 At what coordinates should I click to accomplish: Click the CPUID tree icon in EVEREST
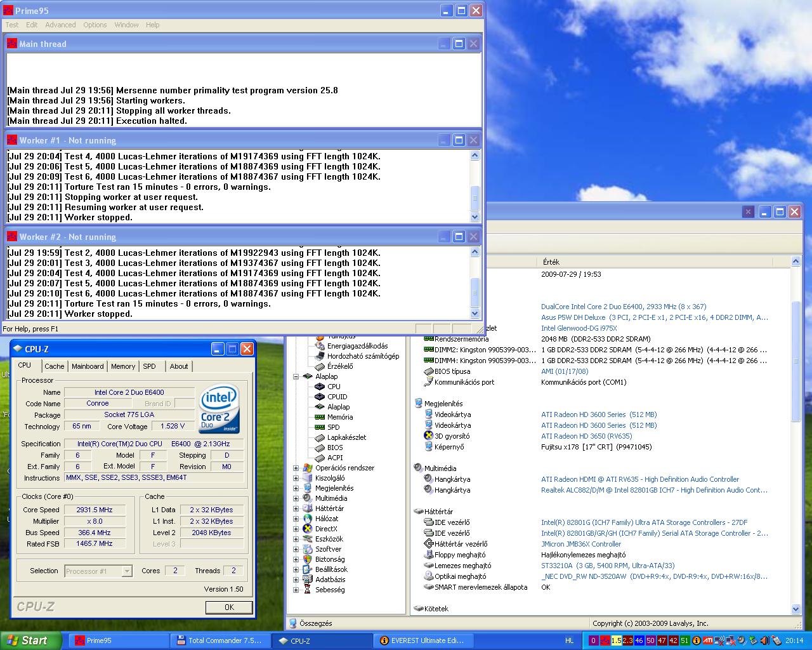coord(320,397)
